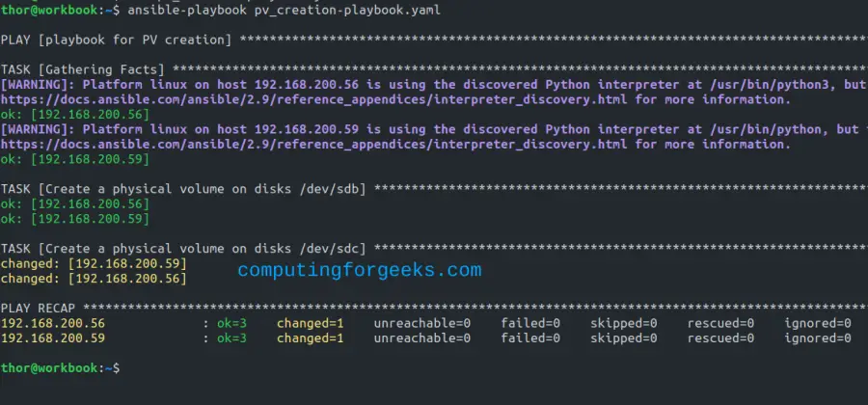The image size is (868, 405).
Task: Click ok: [192.168.200.56] under Gathering Facts
Action: [75, 114]
